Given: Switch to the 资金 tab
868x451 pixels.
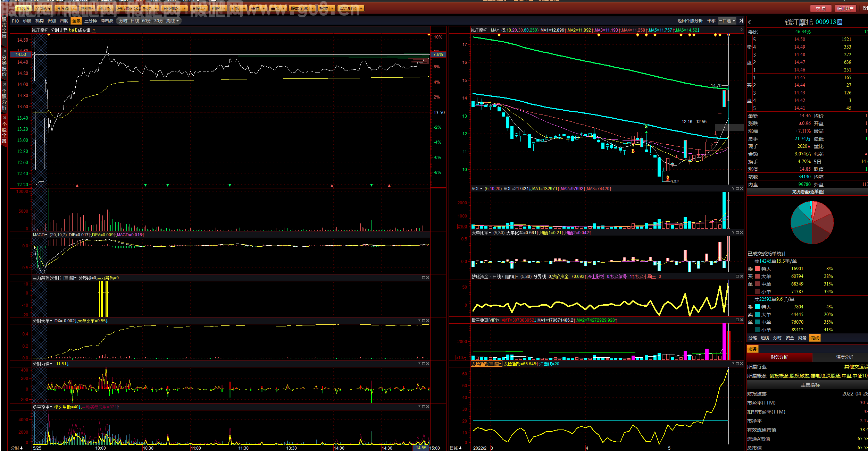Looking at the screenshot, I should point(790,338).
